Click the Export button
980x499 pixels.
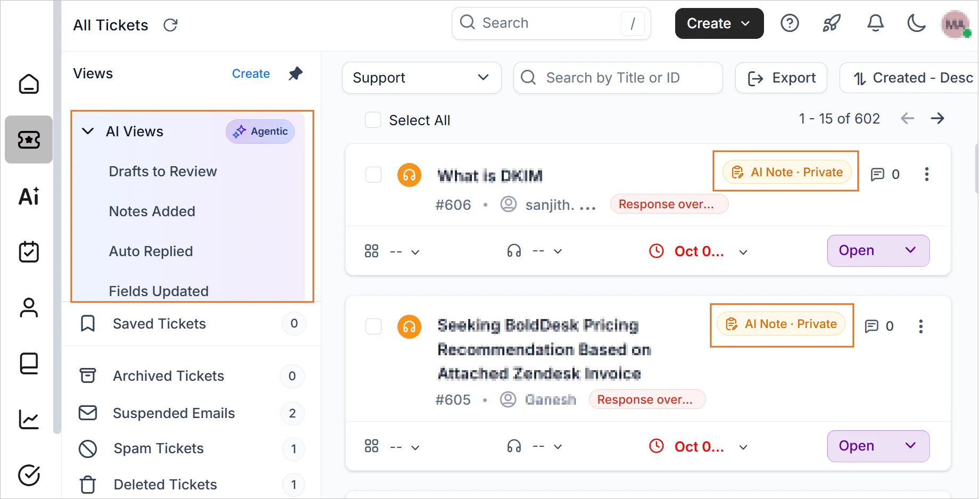(x=781, y=78)
